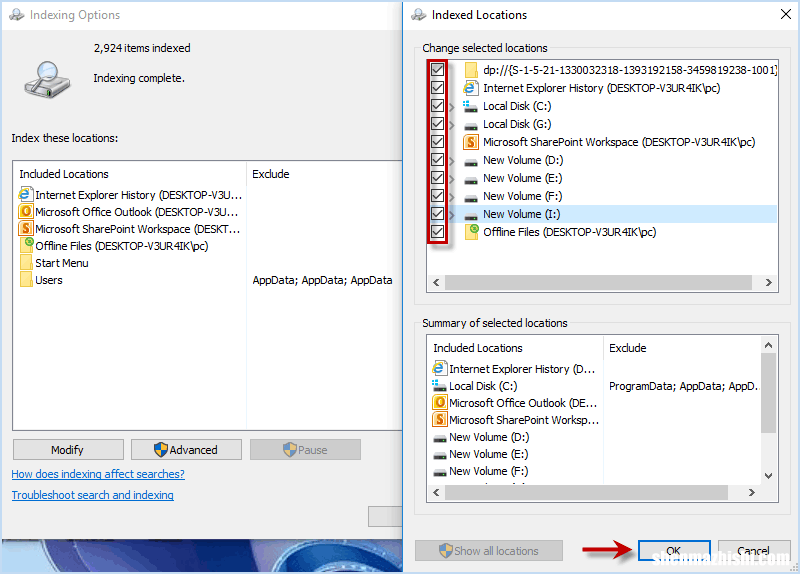800x574 pixels.
Task: Confirm with the OK button
Action: [674, 551]
